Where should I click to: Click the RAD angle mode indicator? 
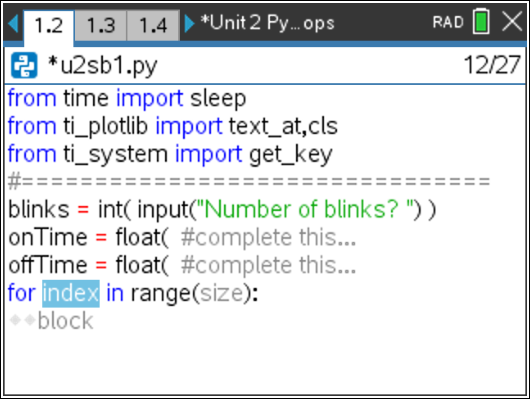tap(448, 22)
